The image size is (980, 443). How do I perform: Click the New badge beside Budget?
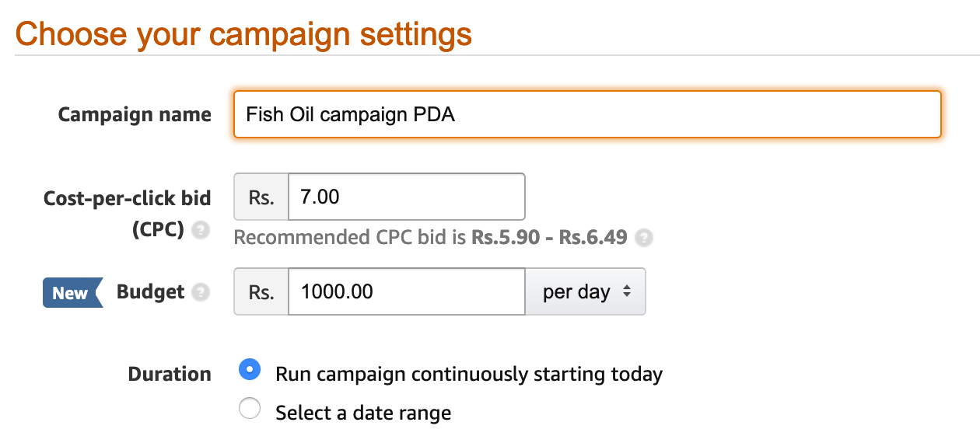72,292
